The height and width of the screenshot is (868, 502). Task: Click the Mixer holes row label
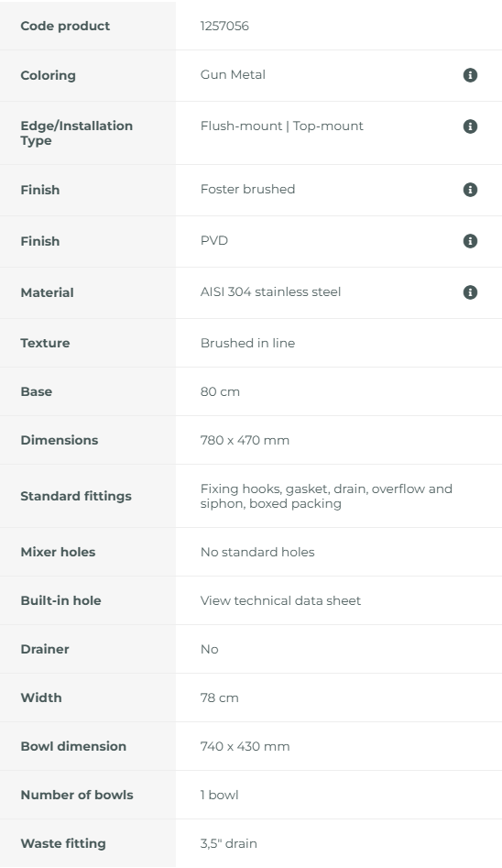click(58, 552)
